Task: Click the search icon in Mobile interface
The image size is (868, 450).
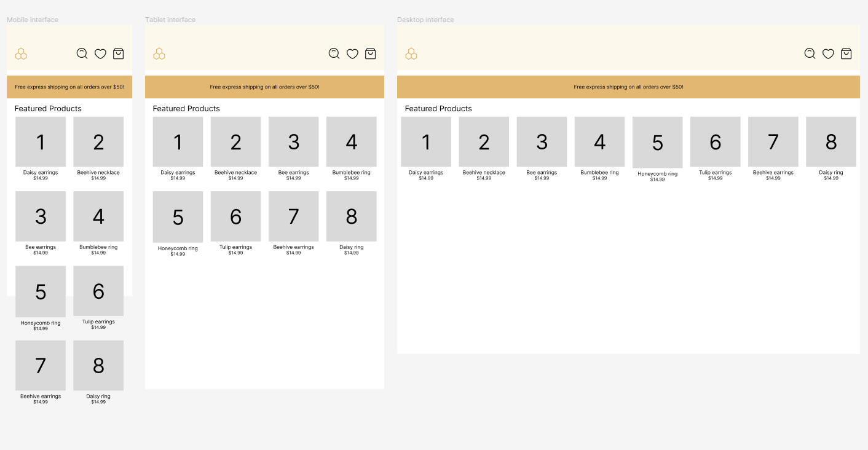Action: click(x=82, y=53)
